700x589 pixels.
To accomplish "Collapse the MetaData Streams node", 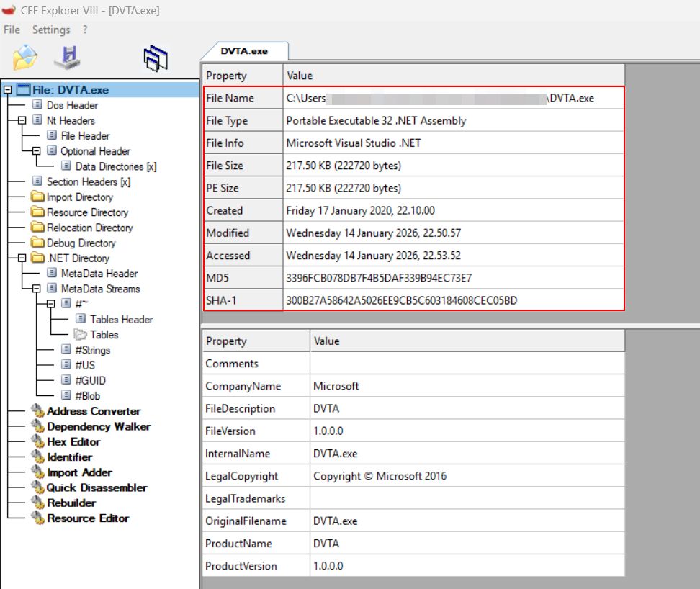I will tap(36, 289).
